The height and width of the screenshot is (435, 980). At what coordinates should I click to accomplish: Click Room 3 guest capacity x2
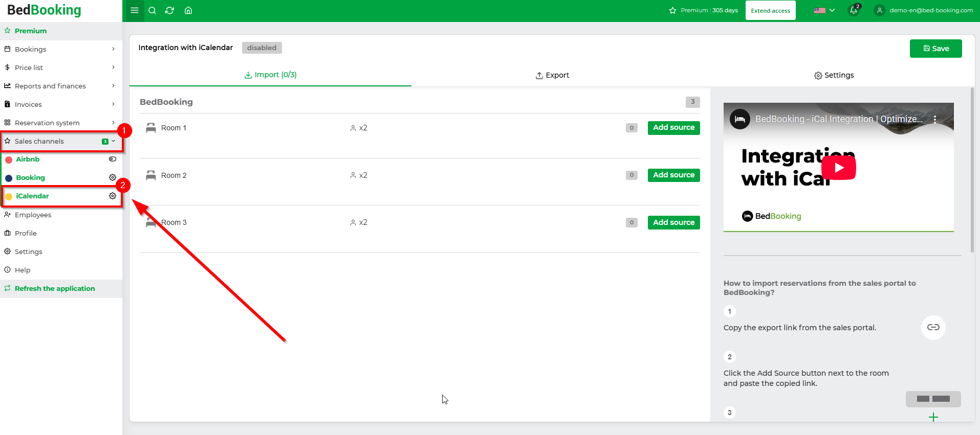359,223
